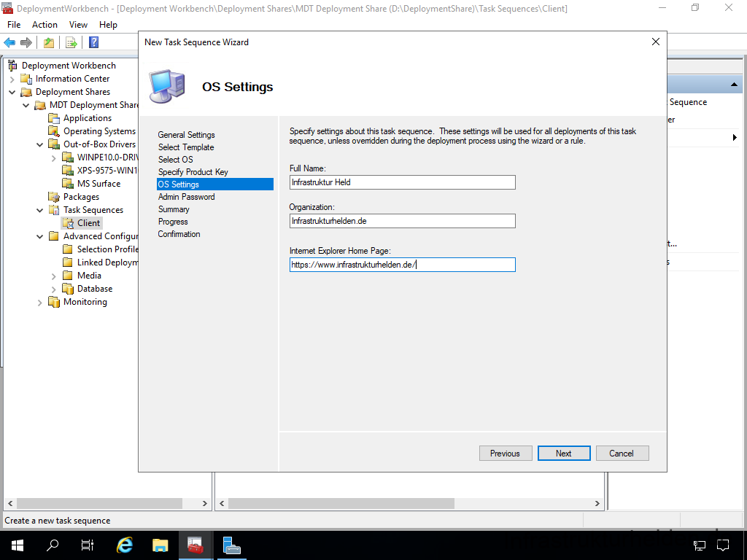Click the Previous button
Screen dimensions: 747x560
click(505, 454)
